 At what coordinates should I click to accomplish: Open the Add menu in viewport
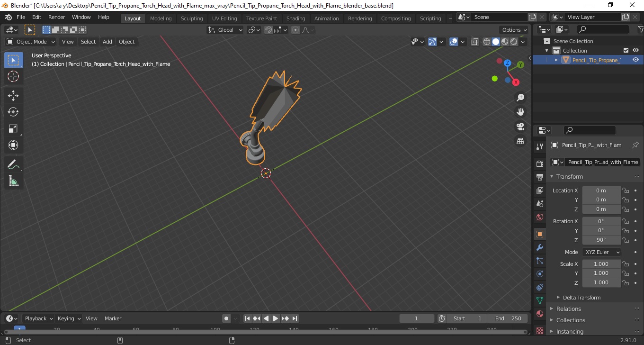click(107, 42)
